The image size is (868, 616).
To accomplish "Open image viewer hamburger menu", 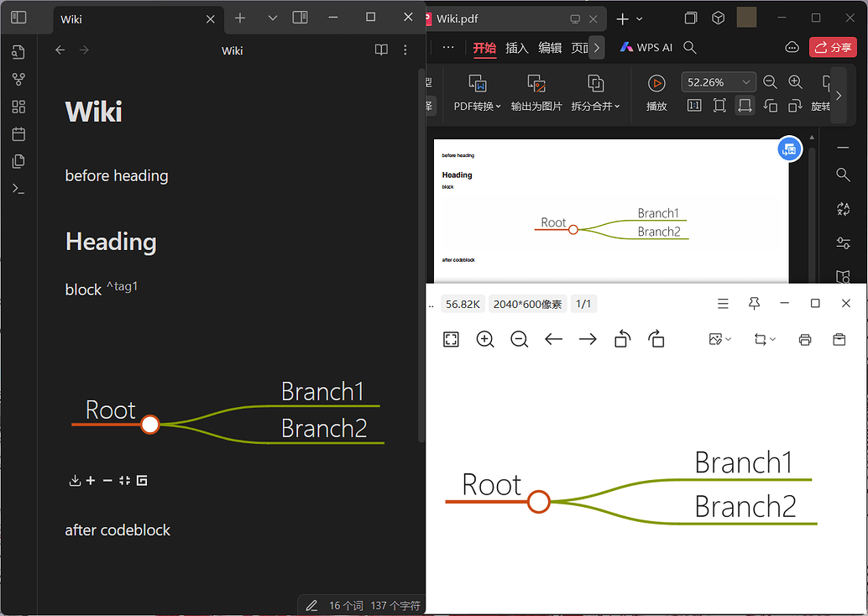I will [723, 303].
